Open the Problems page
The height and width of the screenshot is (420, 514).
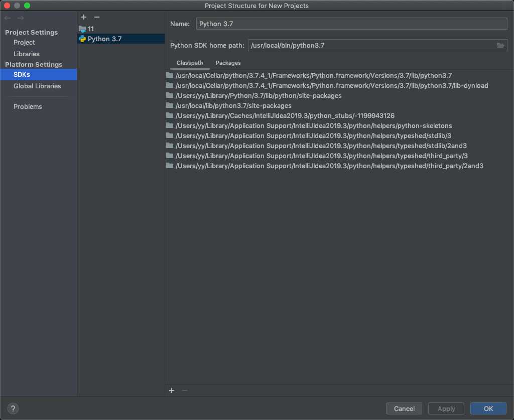28,107
